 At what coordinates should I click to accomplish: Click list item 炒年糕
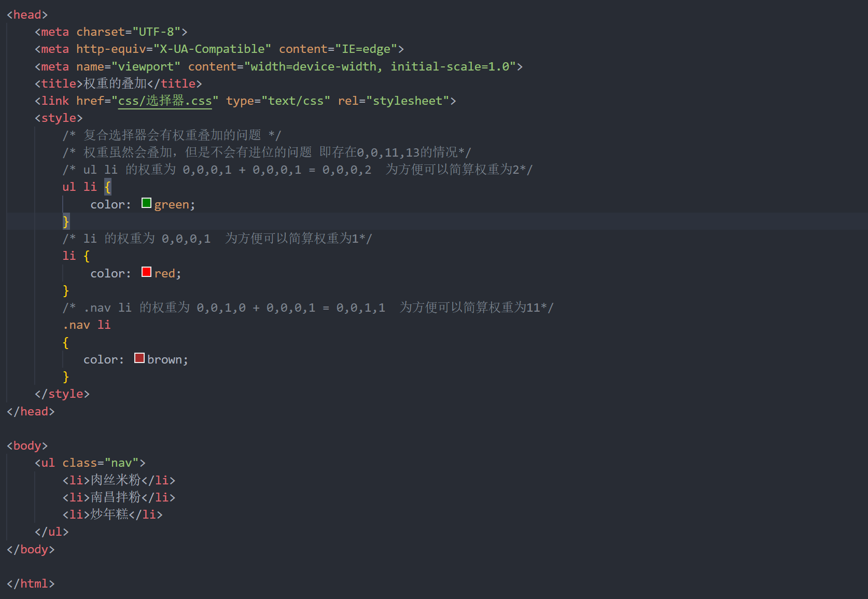coord(113,514)
